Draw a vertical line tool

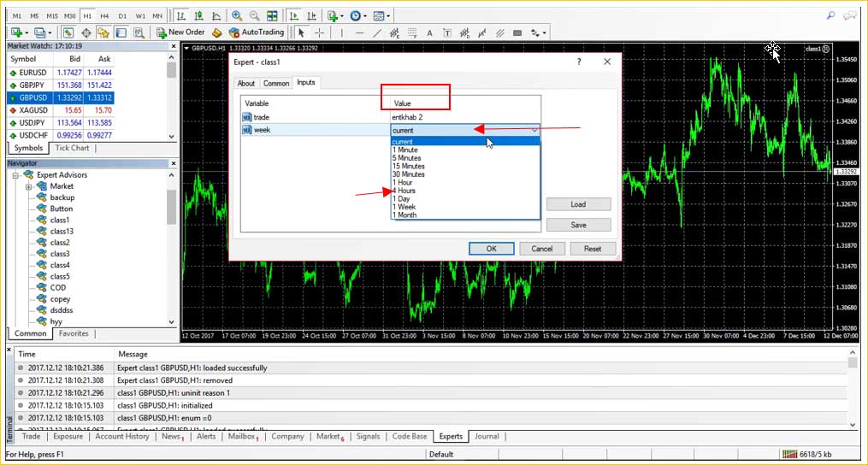tap(341, 32)
